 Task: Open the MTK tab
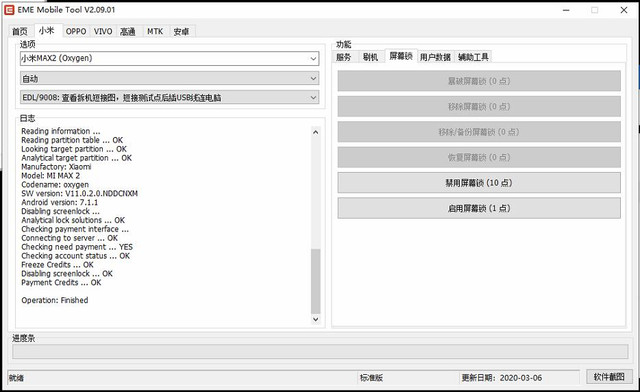[x=155, y=31]
